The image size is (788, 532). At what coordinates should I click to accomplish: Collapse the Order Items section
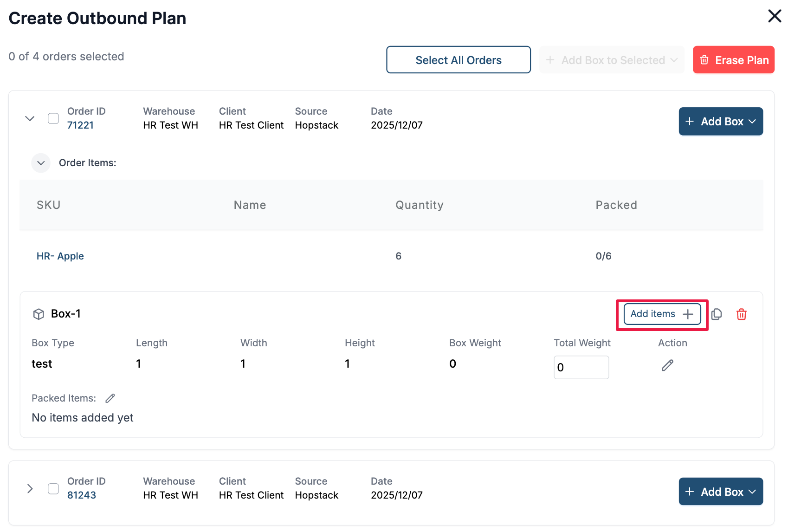point(41,163)
